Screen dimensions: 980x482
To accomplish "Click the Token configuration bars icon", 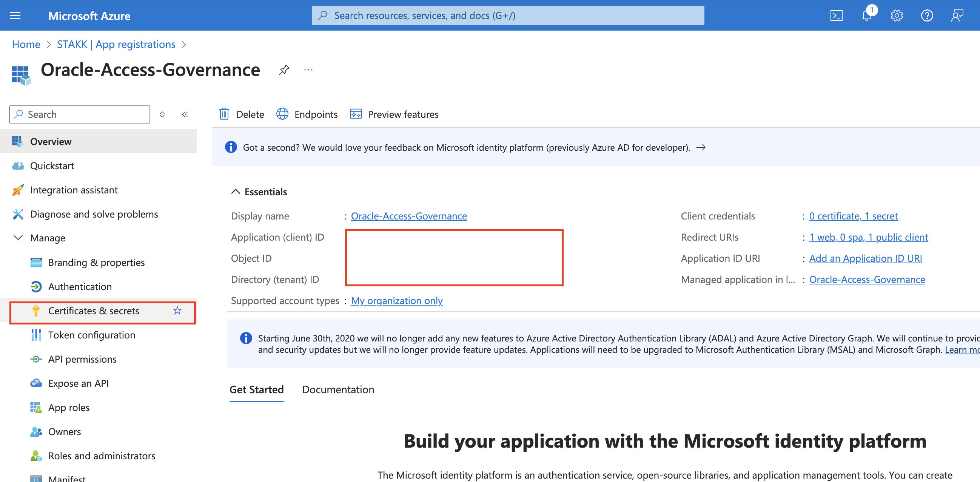I will click(36, 335).
